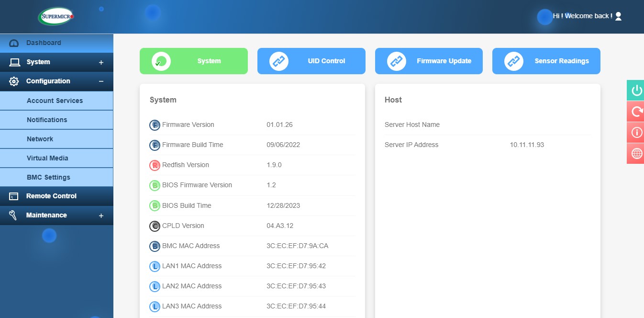This screenshot has height=318, width=644.
Task: Collapse the Configuration menu minus sign
Action: 101,81
